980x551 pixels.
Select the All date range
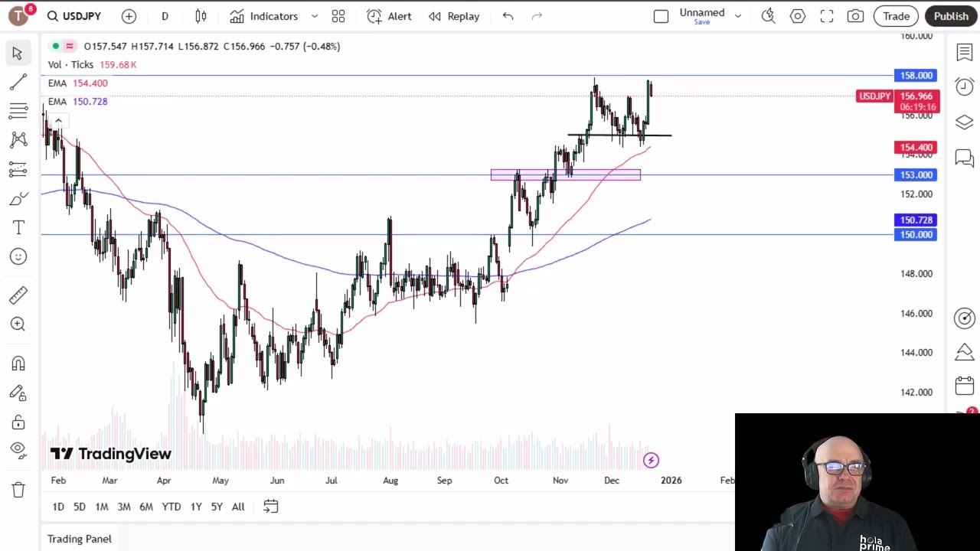[238, 507]
